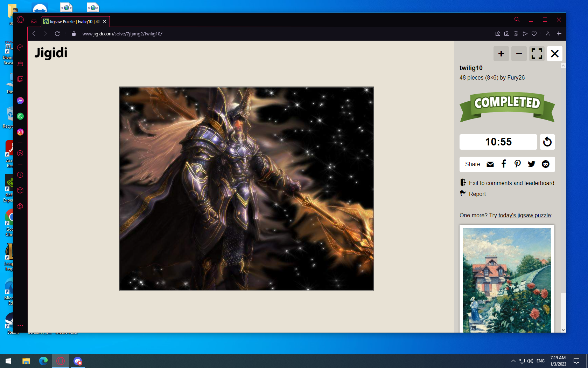Click the address bar URL
This screenshot has width=588, height=368.
click(x=122, y=34)
